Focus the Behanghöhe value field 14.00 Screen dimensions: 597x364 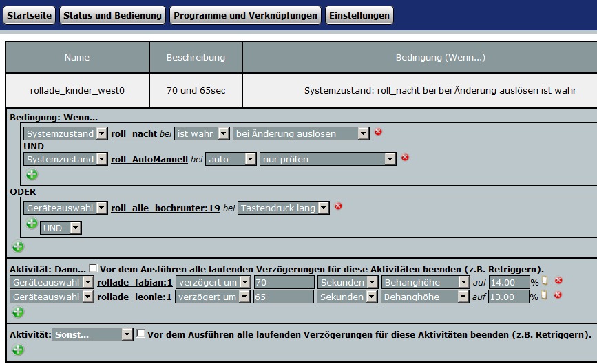pos(509,282)
